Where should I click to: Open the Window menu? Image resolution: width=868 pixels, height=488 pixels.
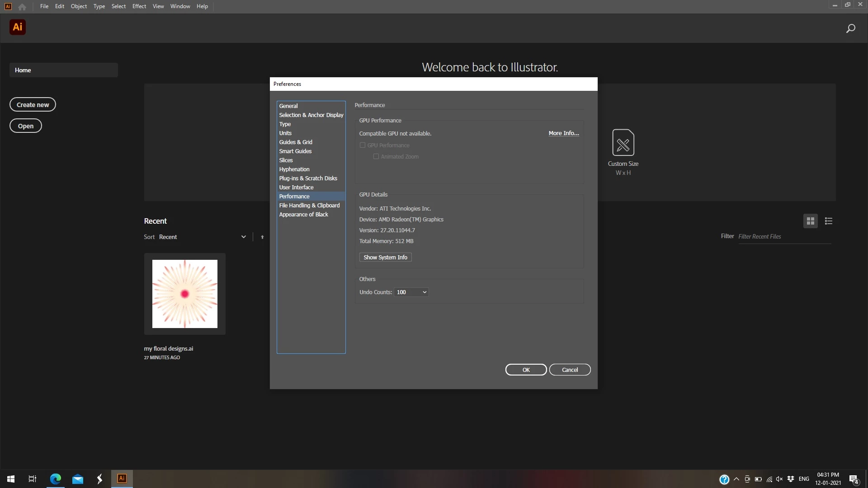[180, 6]
